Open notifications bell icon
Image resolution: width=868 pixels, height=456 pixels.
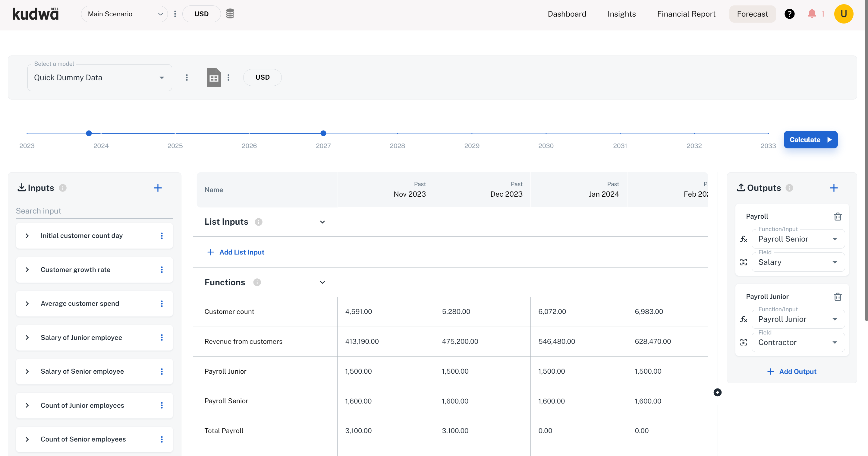[812, 14]
